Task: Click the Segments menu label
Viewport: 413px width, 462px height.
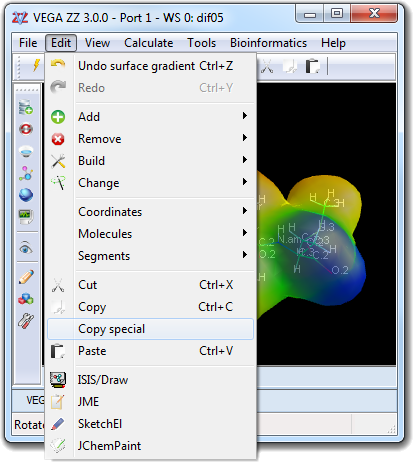Action: click(x=104, y=256)
